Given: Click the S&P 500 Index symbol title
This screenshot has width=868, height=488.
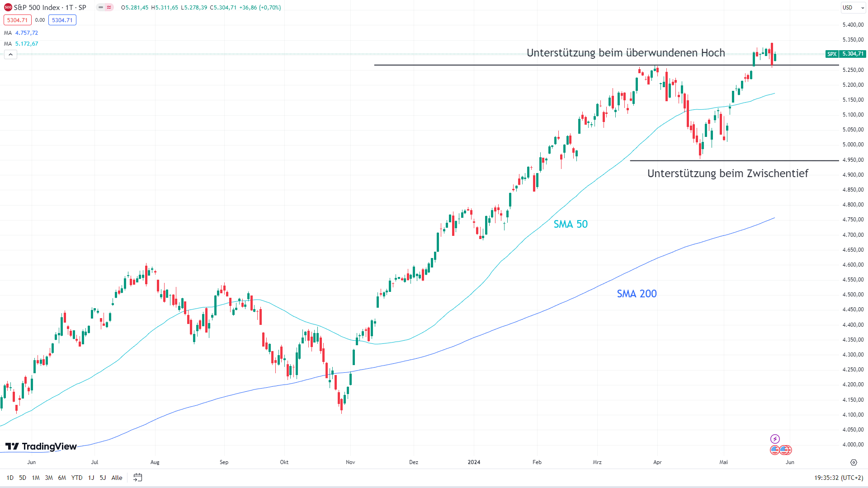Looking at the screenshot, I should (x=50, y=7).
